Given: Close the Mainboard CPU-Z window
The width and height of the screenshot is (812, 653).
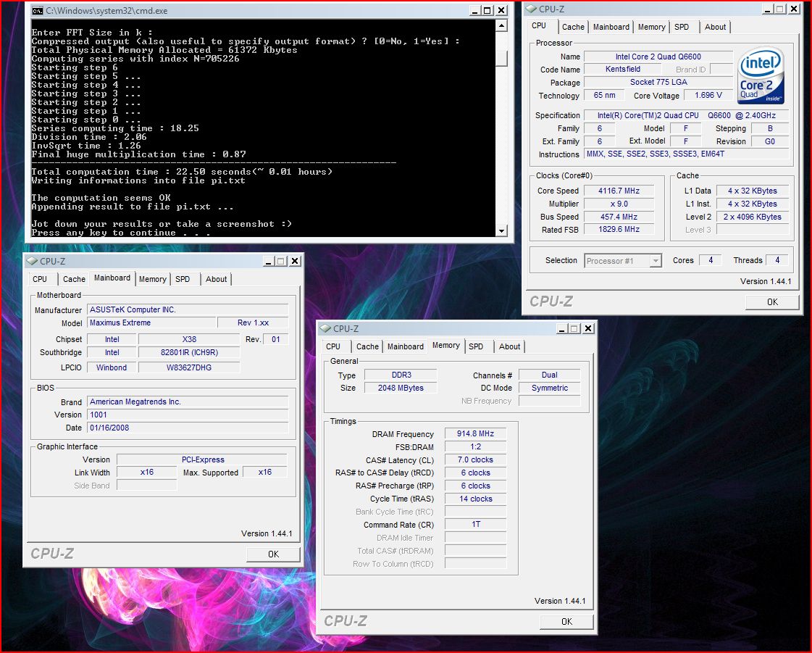Looking at the screenshot, I should coord(295,261).
